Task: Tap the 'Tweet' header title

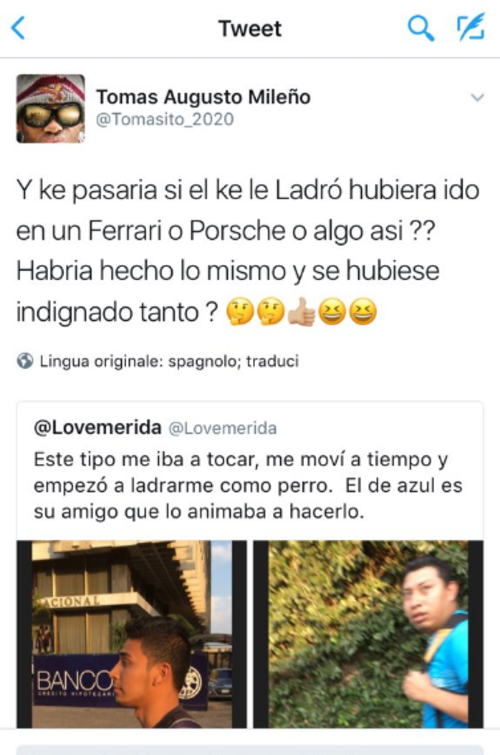Action: pos(250,28)
